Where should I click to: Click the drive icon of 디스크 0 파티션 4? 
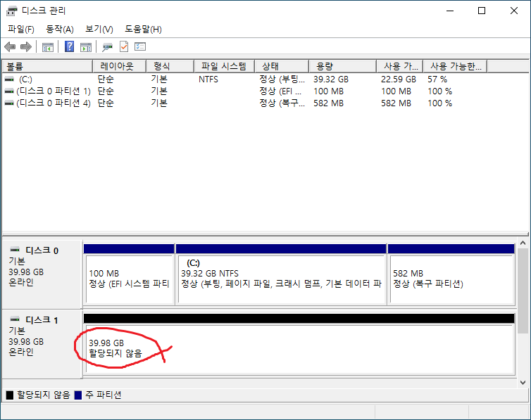(x=9, y=103)
